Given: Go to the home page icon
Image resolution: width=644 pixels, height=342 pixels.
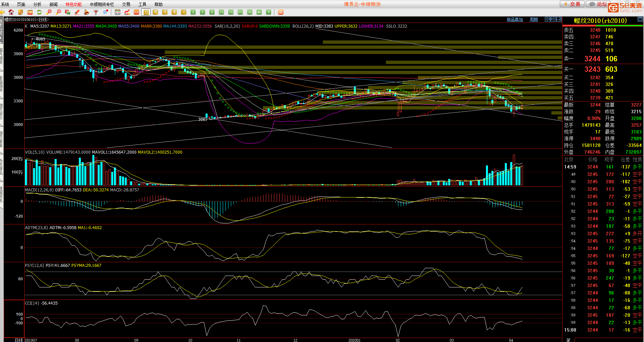Looking at the screenshot, I should pos(11,12).
